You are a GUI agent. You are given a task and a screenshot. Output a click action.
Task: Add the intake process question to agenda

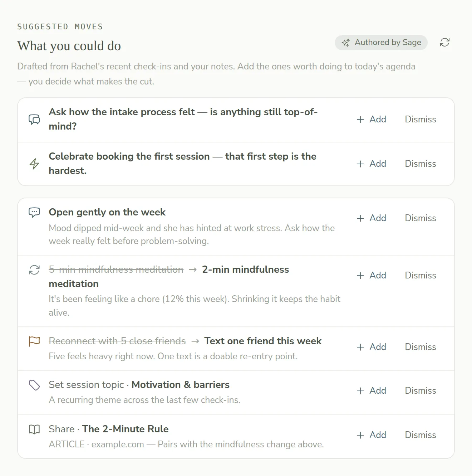coord(372,119)
